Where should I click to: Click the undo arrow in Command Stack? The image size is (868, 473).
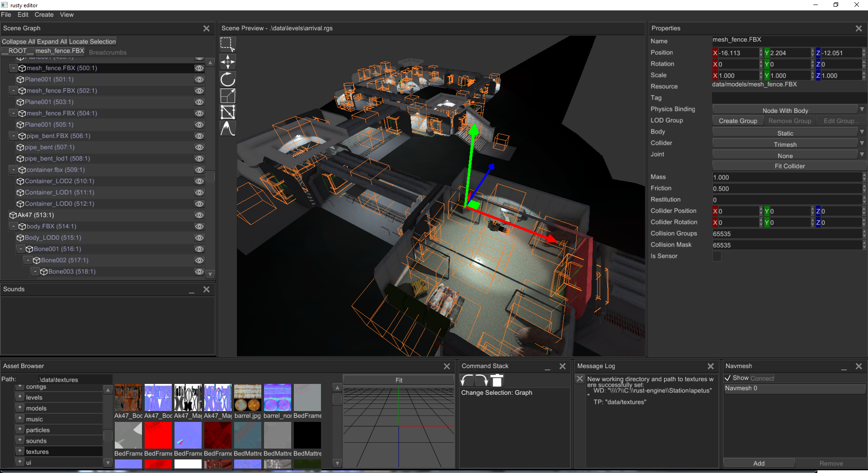pyautogui.click(x=467, y=380)
